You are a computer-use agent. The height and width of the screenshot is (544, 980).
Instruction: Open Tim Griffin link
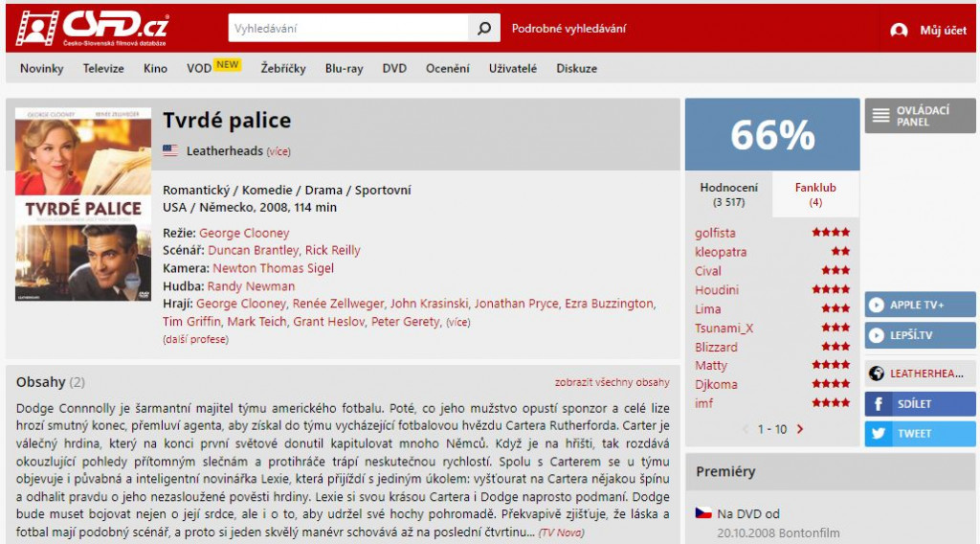click(x=191, y=322)
